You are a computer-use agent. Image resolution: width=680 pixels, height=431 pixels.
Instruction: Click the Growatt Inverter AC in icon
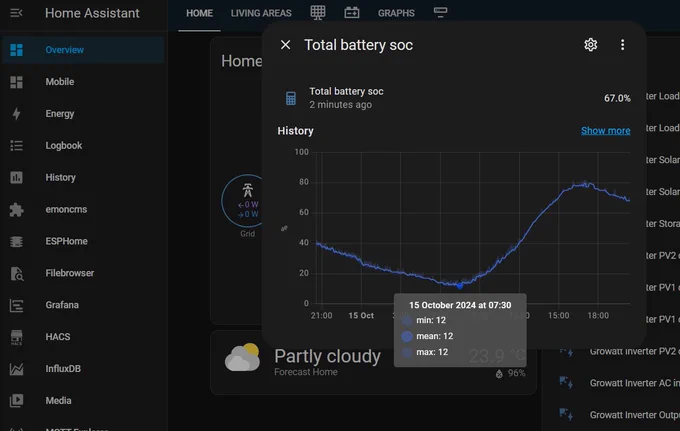566,382
